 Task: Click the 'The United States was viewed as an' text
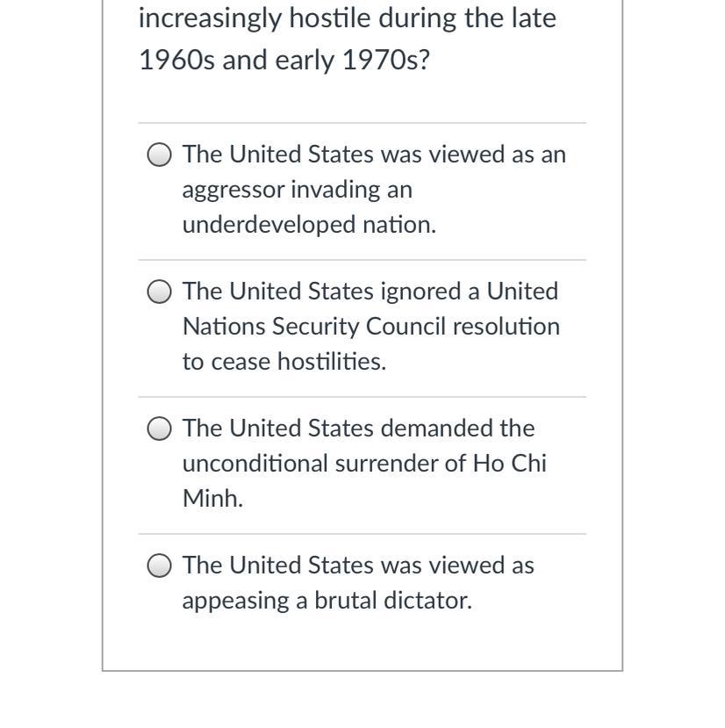[x=374, y=155]
